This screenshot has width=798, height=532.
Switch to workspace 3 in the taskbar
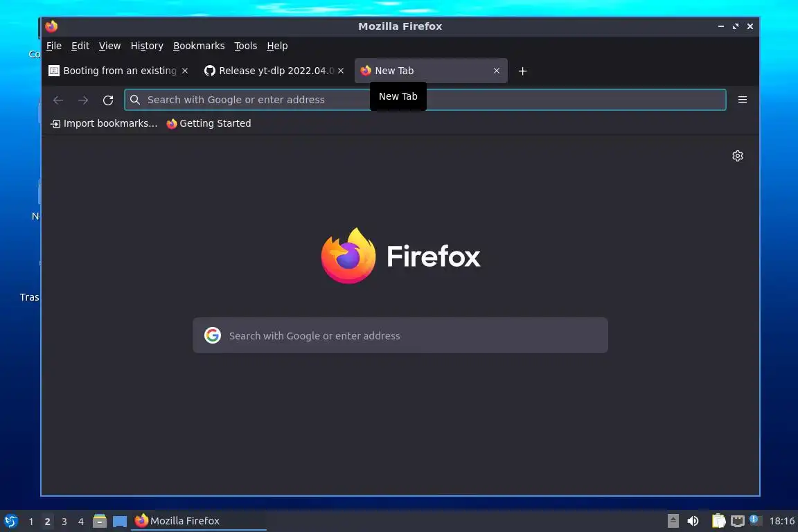coord(64,522)
